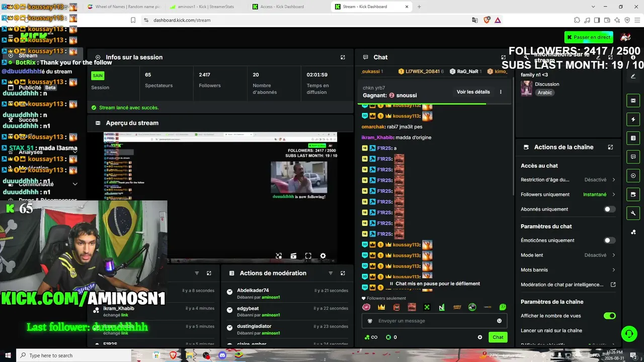Click the Arabic language tag

[x=545, y=93]
